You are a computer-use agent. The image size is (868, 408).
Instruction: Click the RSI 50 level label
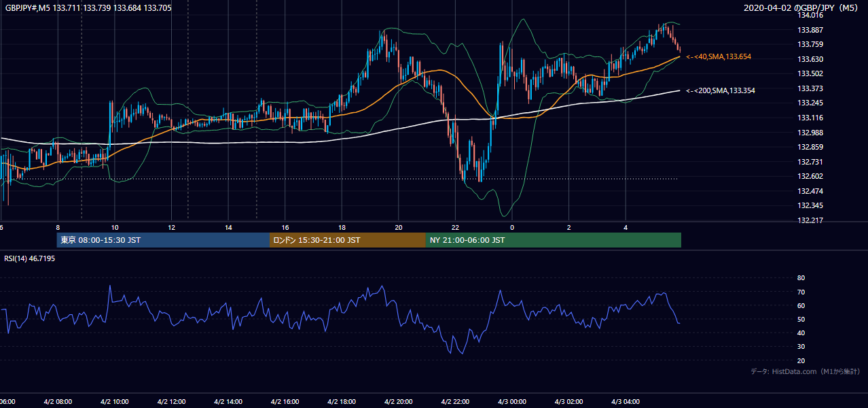click(x=801, y=319)
